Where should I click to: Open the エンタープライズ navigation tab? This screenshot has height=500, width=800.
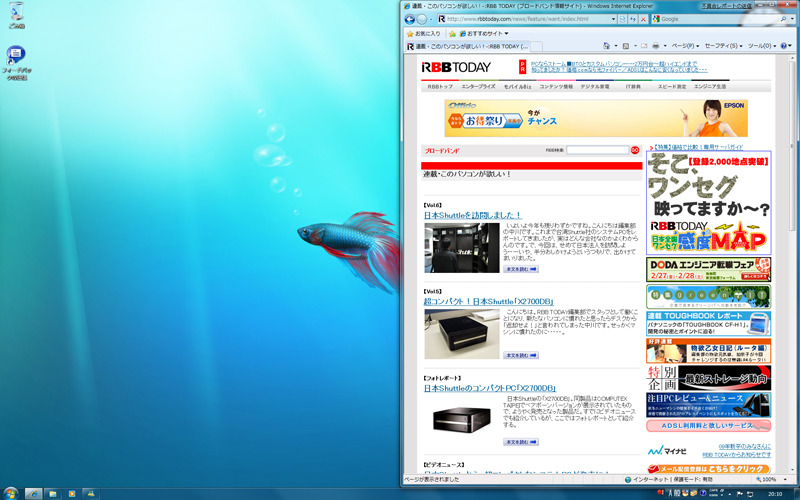(478, 87)
